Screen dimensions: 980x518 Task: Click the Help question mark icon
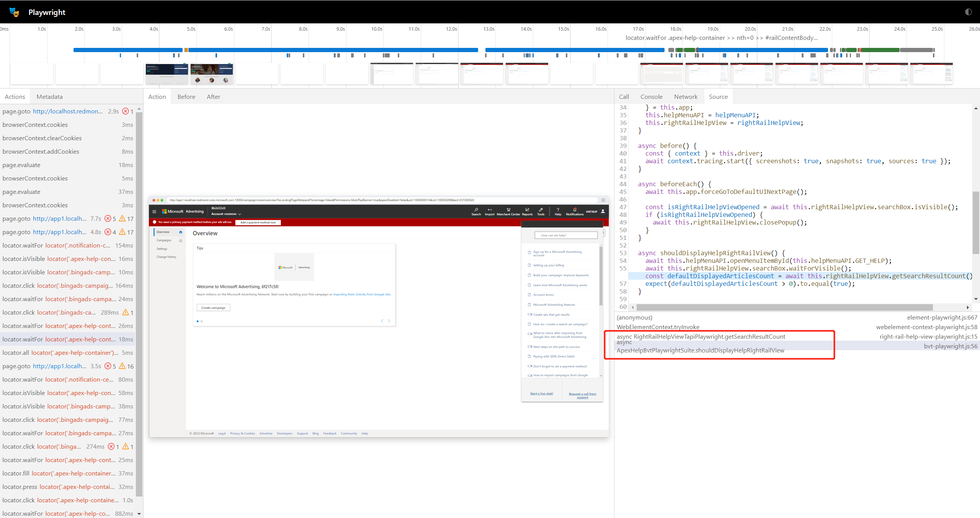click(558, 211)
